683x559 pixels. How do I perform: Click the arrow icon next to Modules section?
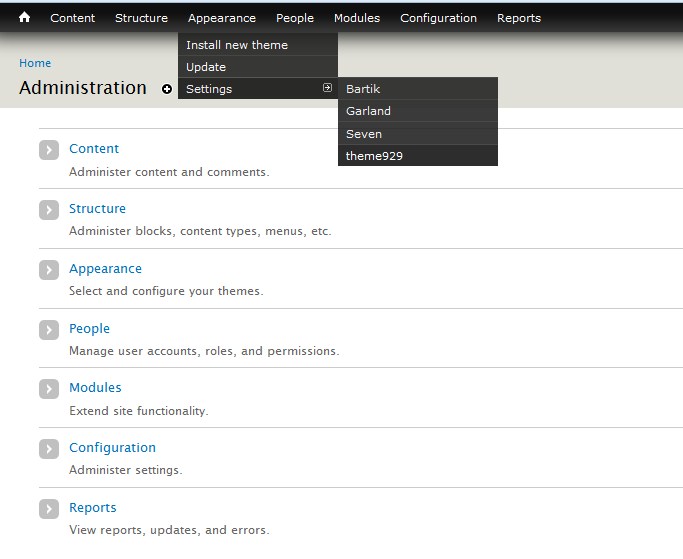(49, 389)
